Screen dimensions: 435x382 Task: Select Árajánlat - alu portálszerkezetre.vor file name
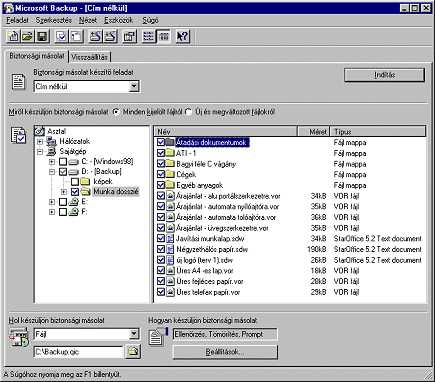coord(228,196)
